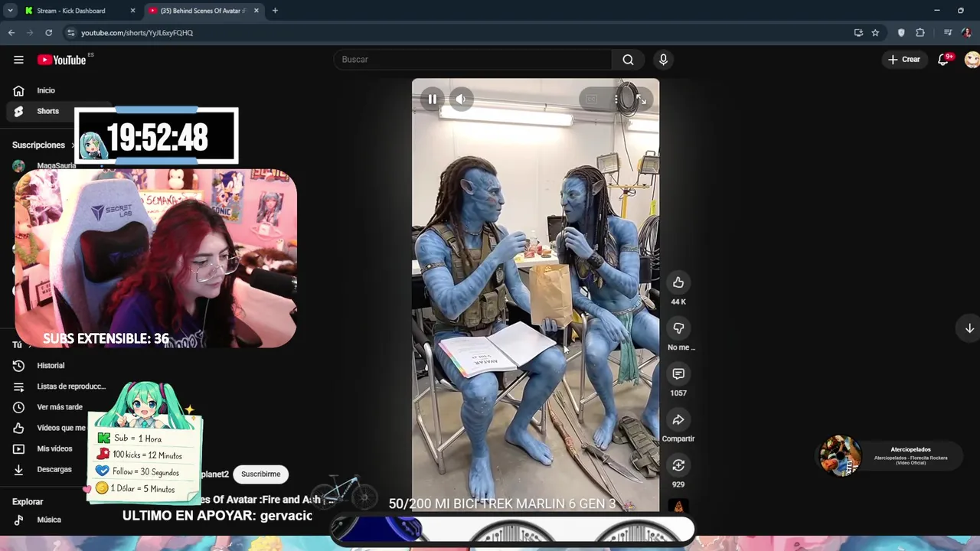This screenshot has width=980, height=551.
Task: Go back in browser history
Action: [11, 33]
